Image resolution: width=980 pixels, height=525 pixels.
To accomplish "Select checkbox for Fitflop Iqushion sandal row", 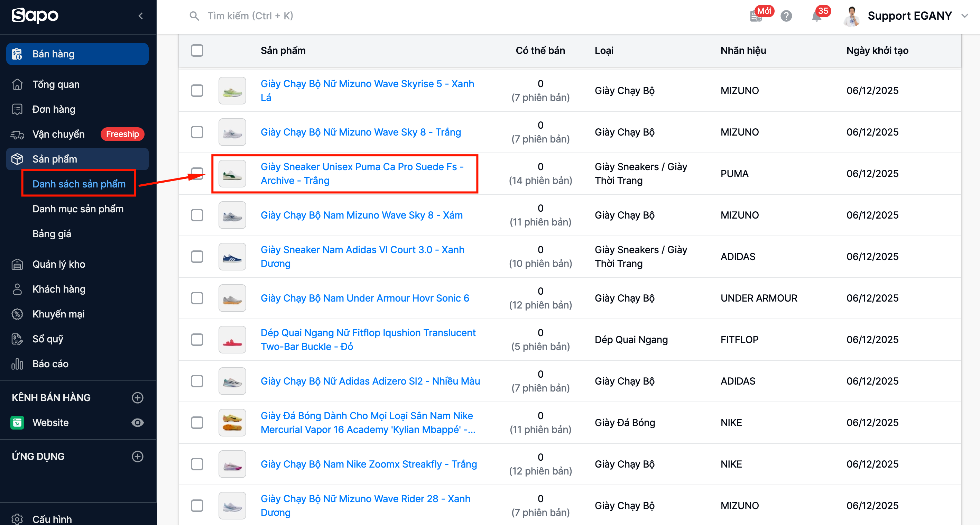I will (x=197, y=339).
